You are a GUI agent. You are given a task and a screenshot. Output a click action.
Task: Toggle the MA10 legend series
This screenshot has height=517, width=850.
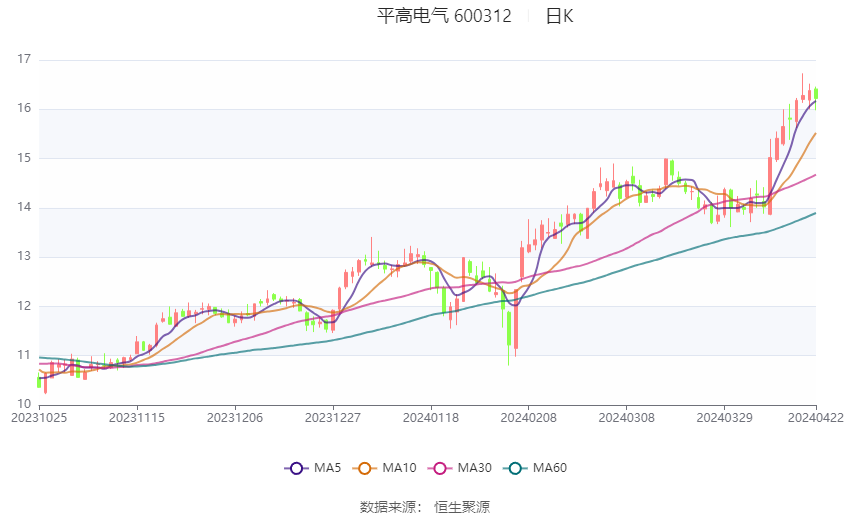pyautogui.click(x=384, y=468)
